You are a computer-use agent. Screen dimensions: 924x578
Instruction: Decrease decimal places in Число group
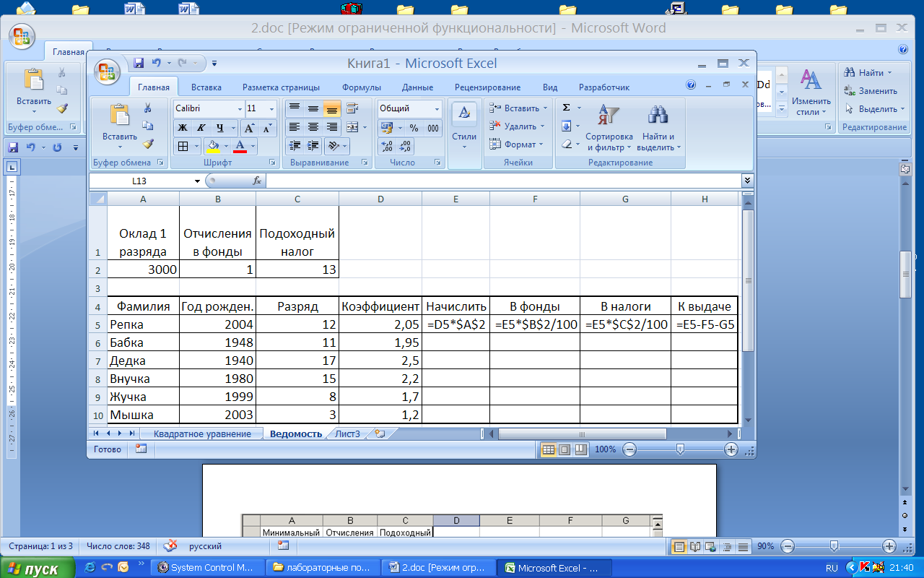click(x=406, y=147)
